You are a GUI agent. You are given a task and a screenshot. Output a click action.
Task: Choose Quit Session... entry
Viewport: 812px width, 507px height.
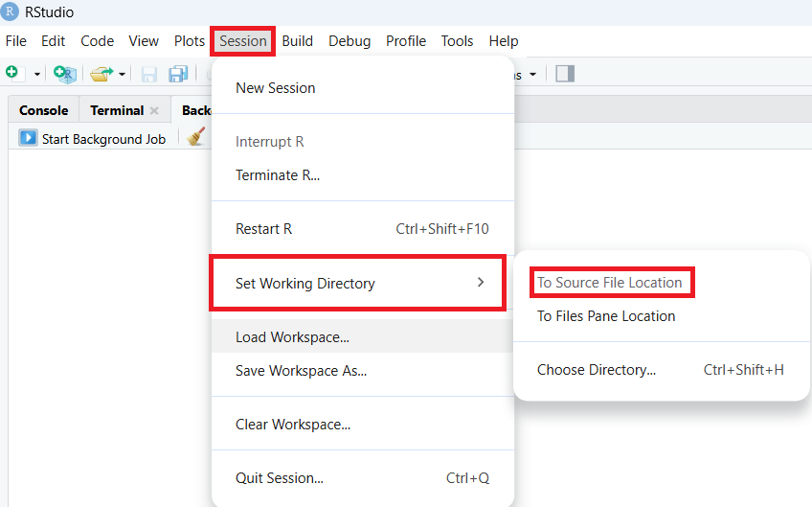pos(363,478)
